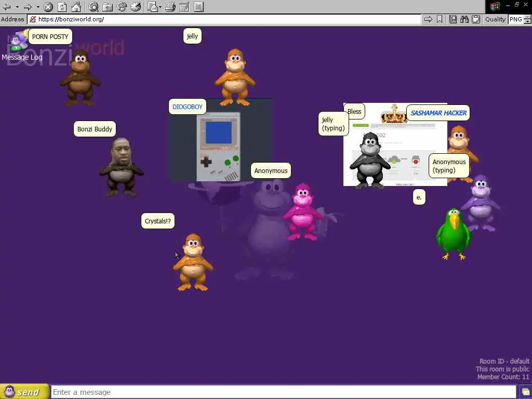Screen dimensions: 532x399
Task: Click the Game Boy image
Action: point(219,147)
